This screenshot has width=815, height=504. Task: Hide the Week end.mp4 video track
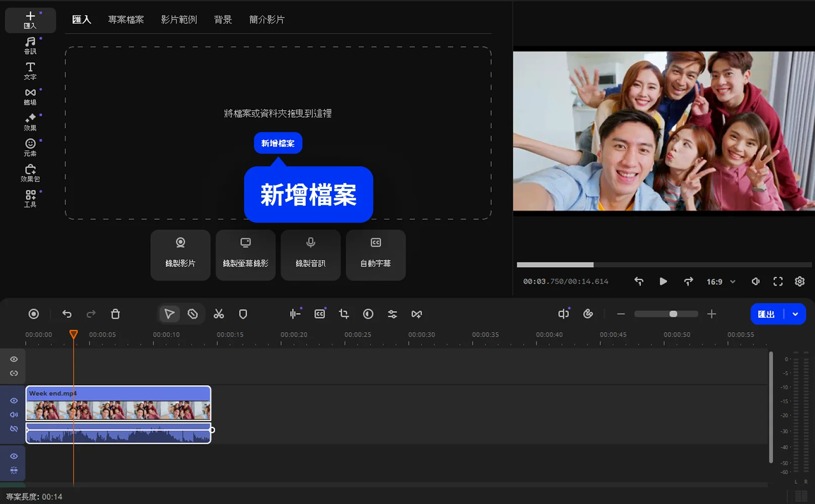14,401
